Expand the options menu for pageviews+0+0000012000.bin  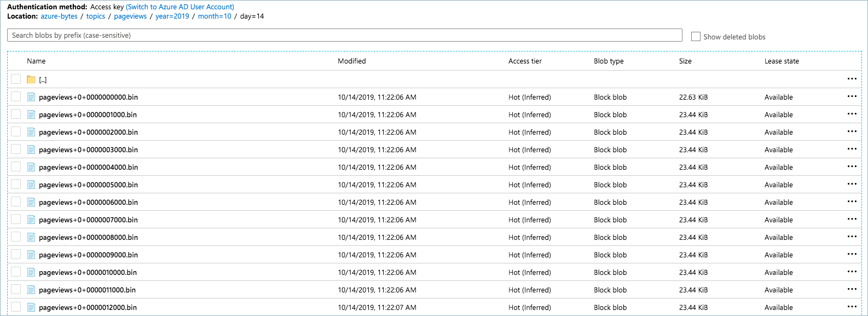(852, 307)
